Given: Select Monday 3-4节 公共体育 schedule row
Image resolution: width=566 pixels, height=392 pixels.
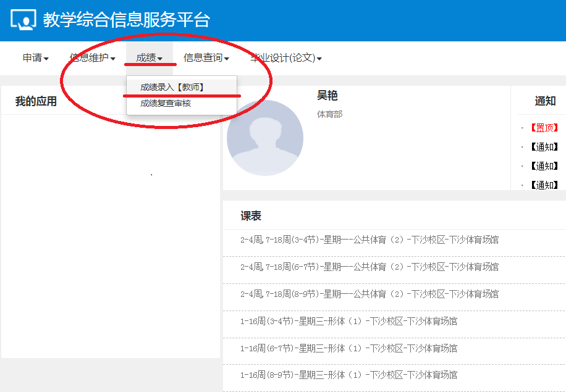Looking at the screenshot, I should tap(369, 240).
